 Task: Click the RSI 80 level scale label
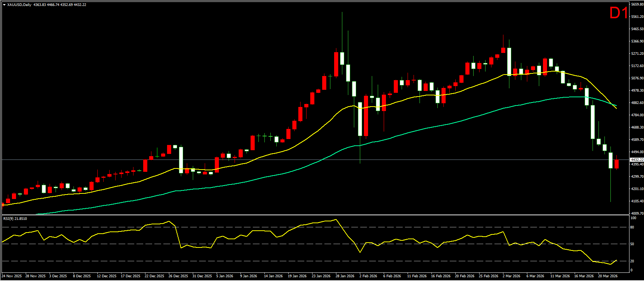pos(632,227)
